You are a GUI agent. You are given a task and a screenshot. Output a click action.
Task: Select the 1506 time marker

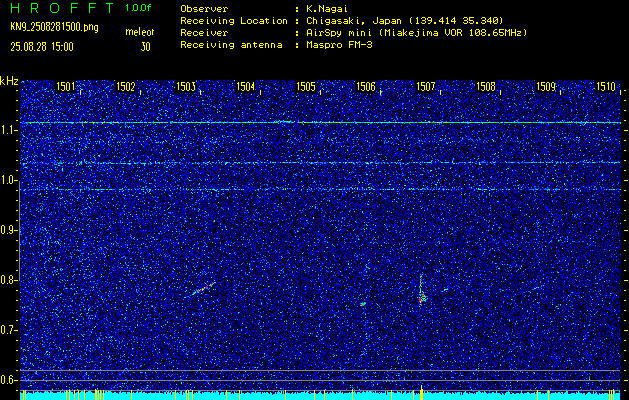pos(366,87)
